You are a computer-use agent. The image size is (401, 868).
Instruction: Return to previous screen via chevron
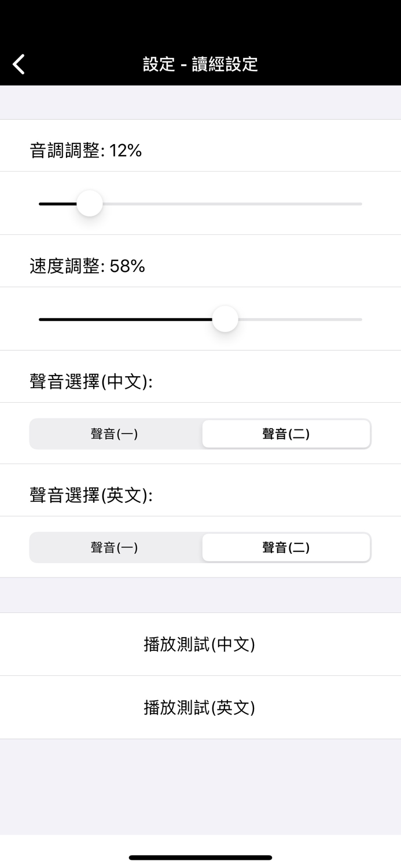pos(18,64)
